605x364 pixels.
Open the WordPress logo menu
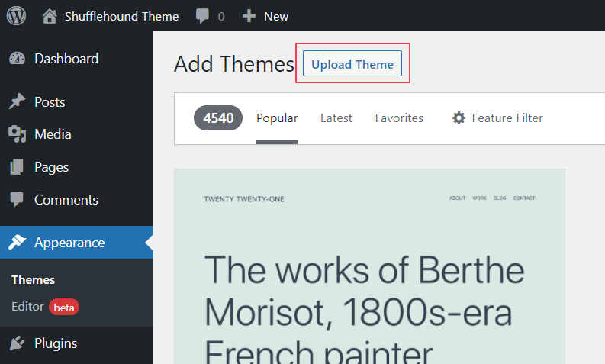(16, 16)
